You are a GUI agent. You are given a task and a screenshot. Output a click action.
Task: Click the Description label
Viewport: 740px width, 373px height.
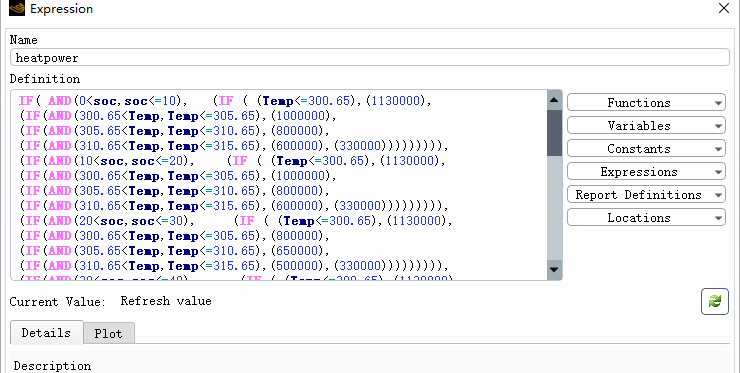pyautogui.click(x=52, y=366)
